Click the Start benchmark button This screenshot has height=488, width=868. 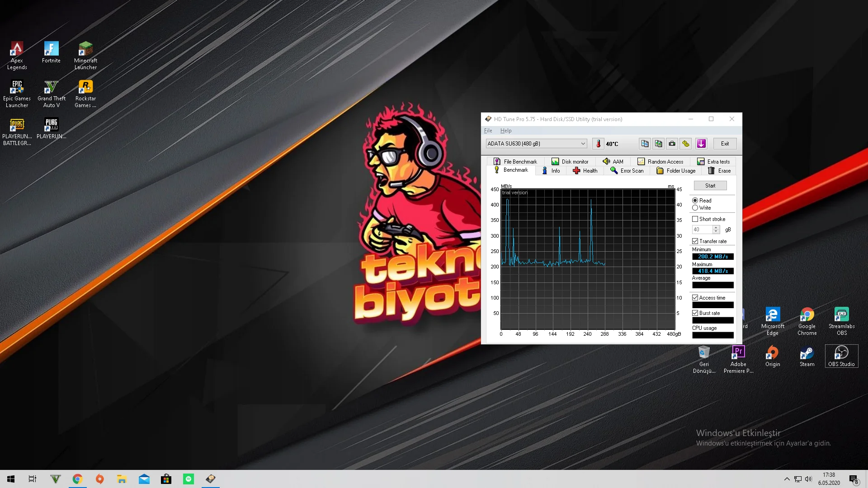pos(710,186)
